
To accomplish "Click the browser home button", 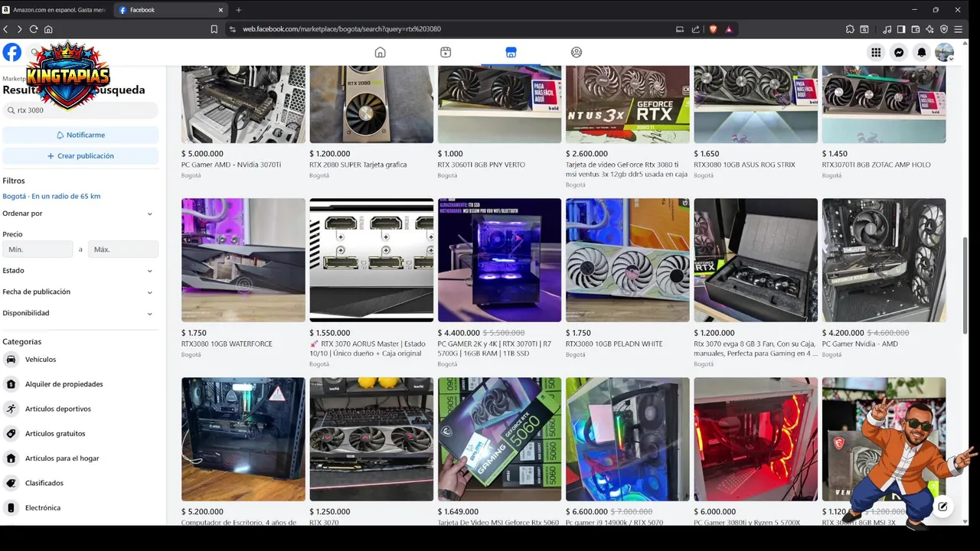I will [48, 29].
